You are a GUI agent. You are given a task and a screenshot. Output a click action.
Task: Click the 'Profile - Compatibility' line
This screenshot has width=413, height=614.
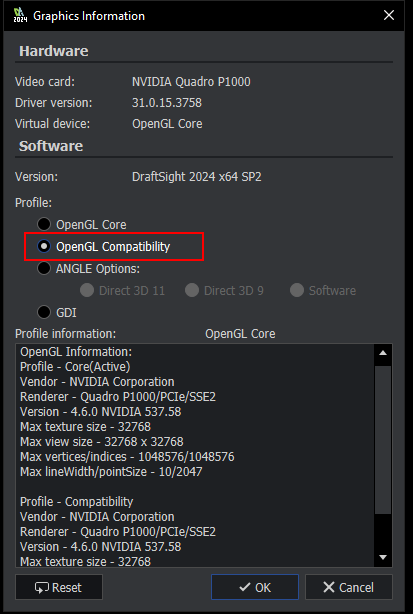77,502
